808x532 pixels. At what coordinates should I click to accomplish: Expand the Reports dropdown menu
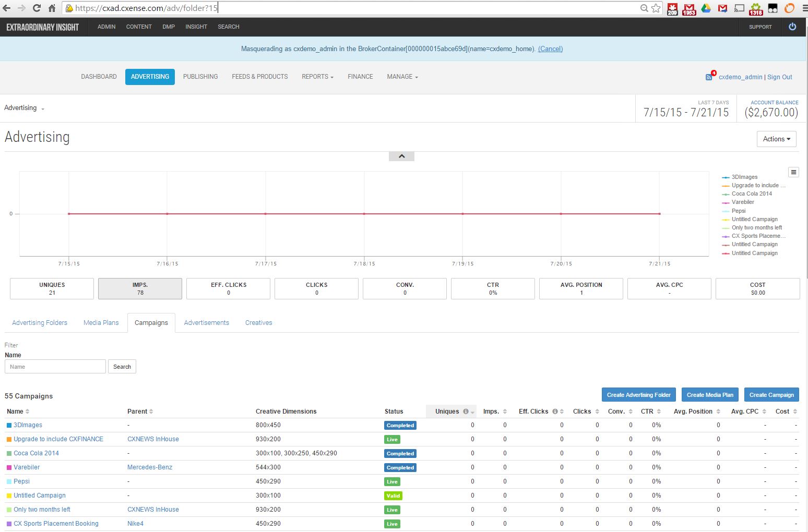click(x=317, y=77)
